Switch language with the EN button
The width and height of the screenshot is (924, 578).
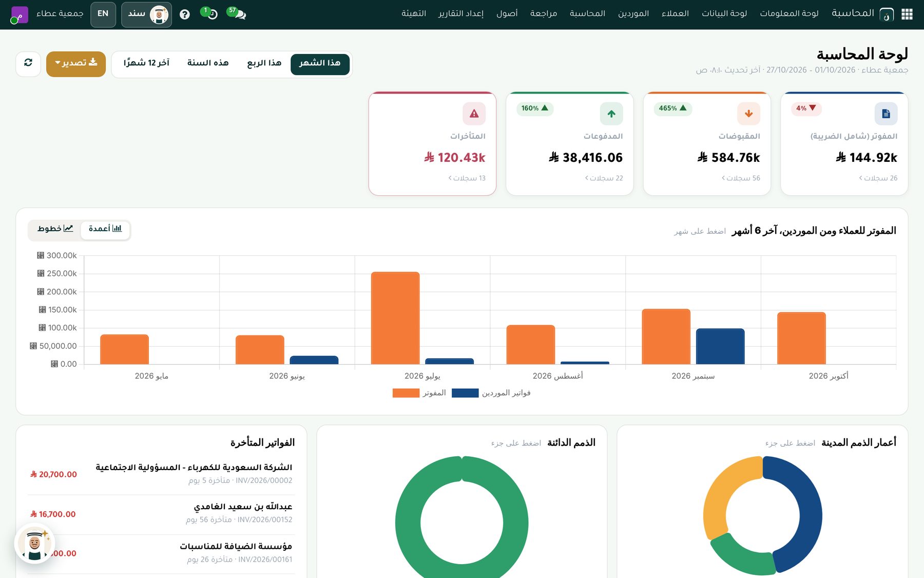click(x=103, y=14)
